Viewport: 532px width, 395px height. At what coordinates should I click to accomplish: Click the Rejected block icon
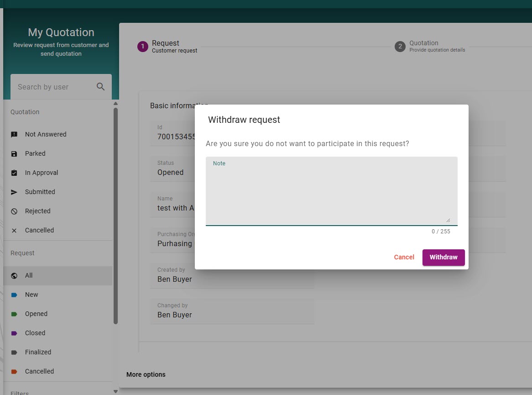tap(14, 211)
